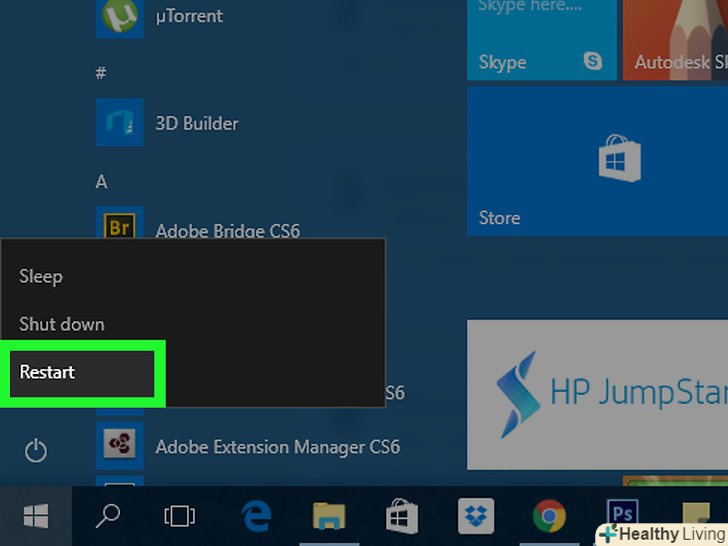
Task: Open the Store icon on the taskbar
Action: coord(402,515)
